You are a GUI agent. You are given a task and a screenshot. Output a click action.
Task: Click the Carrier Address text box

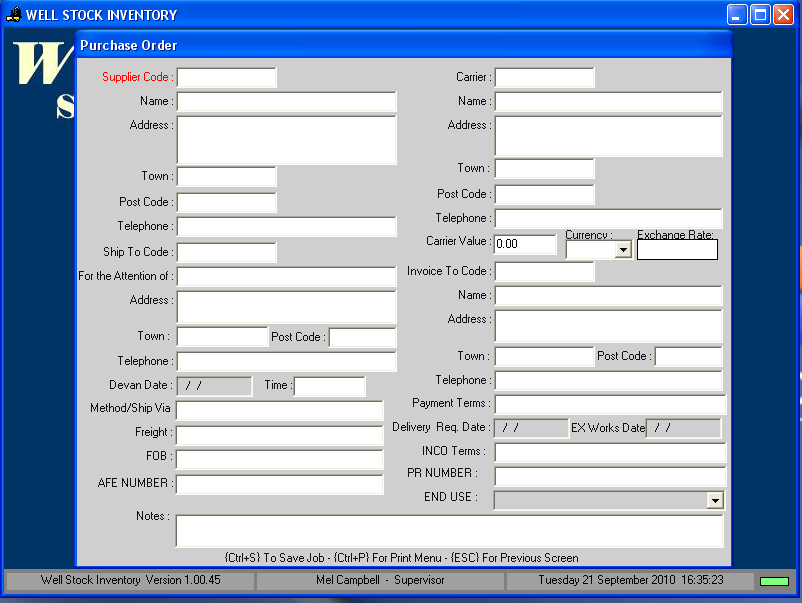609,136
